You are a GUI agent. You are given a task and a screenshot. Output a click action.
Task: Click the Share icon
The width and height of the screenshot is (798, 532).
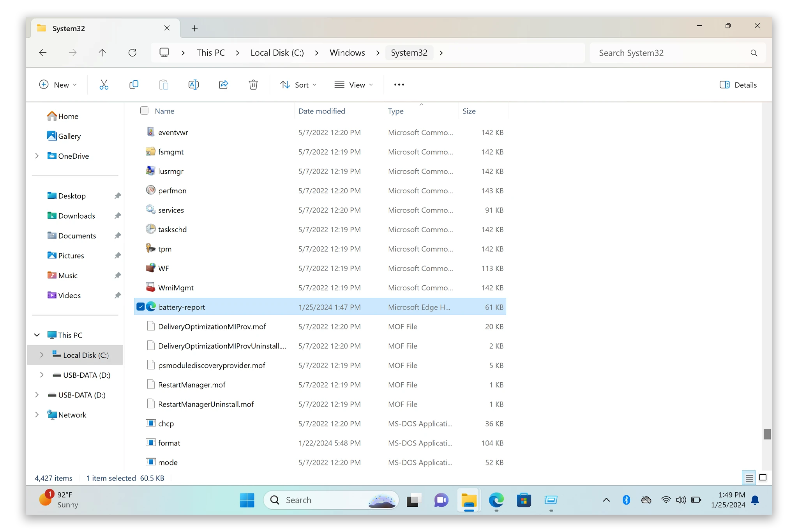(x=223, y=85)
